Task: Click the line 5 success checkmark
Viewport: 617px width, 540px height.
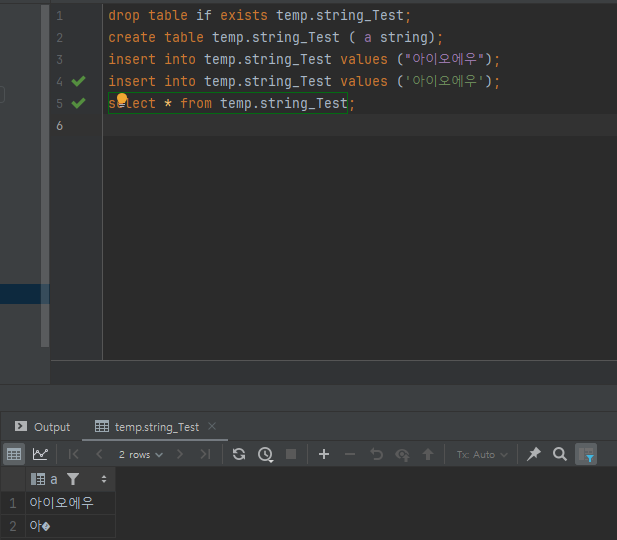Action: click(x=79, y=103)
